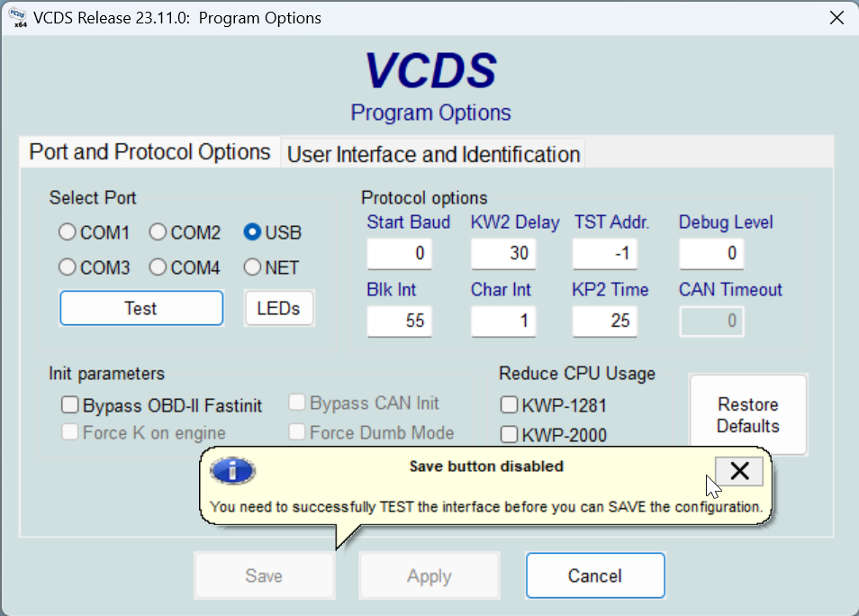
Task: Open User Interface and Identification tab
Action: click(433, 155)
